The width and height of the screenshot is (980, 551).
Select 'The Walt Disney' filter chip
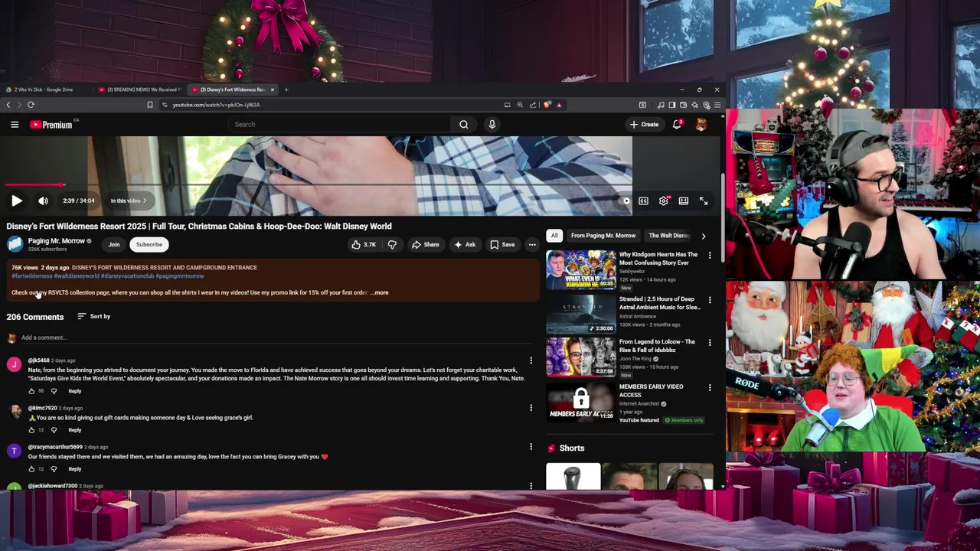point(669,236)
